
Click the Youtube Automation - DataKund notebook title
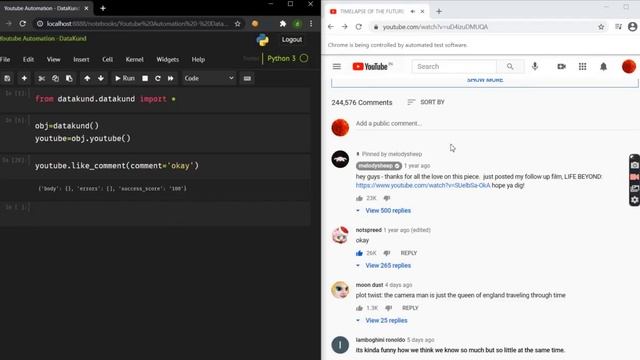(x=43, y=38)
